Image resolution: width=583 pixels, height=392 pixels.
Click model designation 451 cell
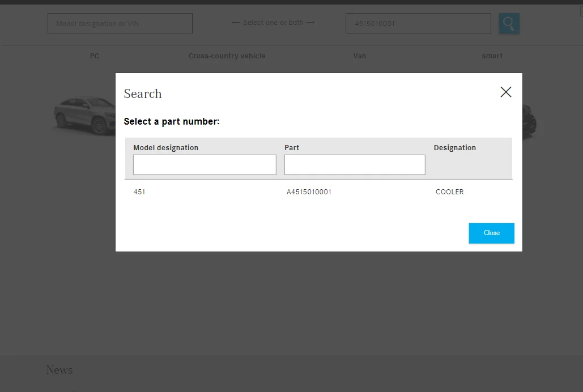click(x=139, y=192)
